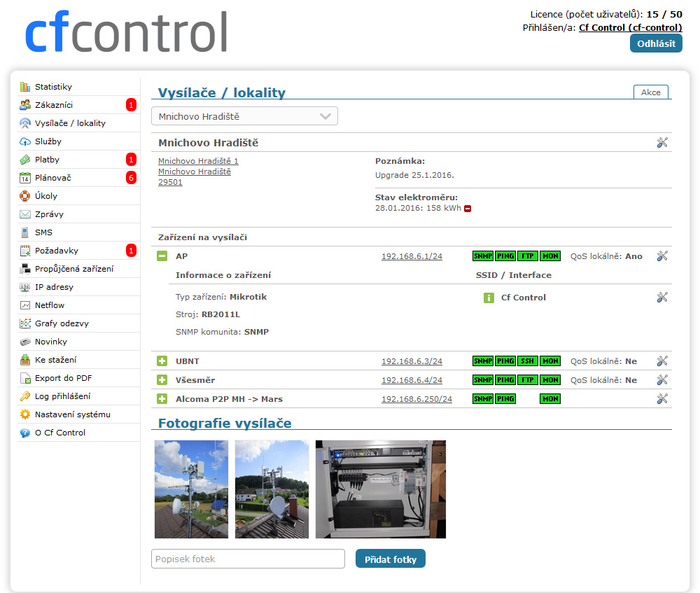Click the SMS phone icon
The width and height of the screenshot is (700, 593).
pos(25,232)
